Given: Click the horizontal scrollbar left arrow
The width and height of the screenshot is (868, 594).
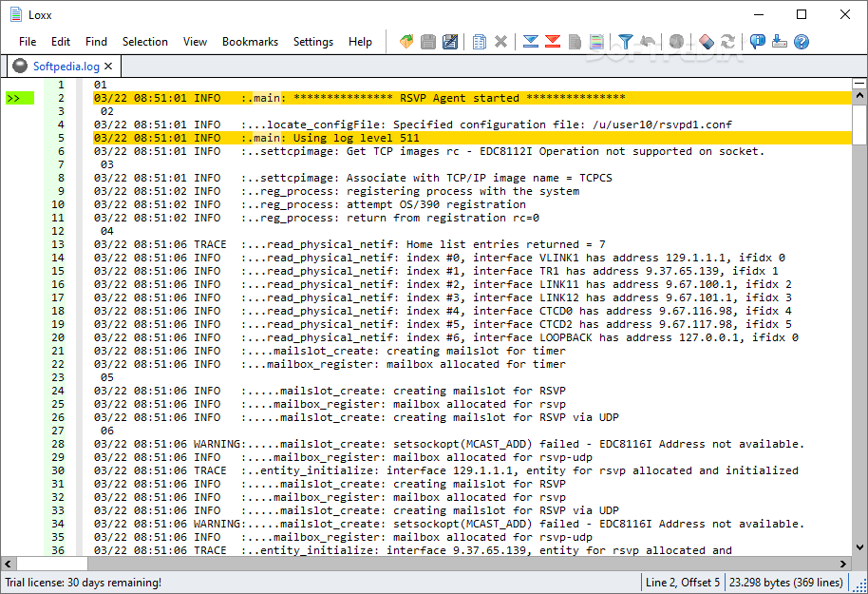Looking at the screenshot, I should coord(8,564).
